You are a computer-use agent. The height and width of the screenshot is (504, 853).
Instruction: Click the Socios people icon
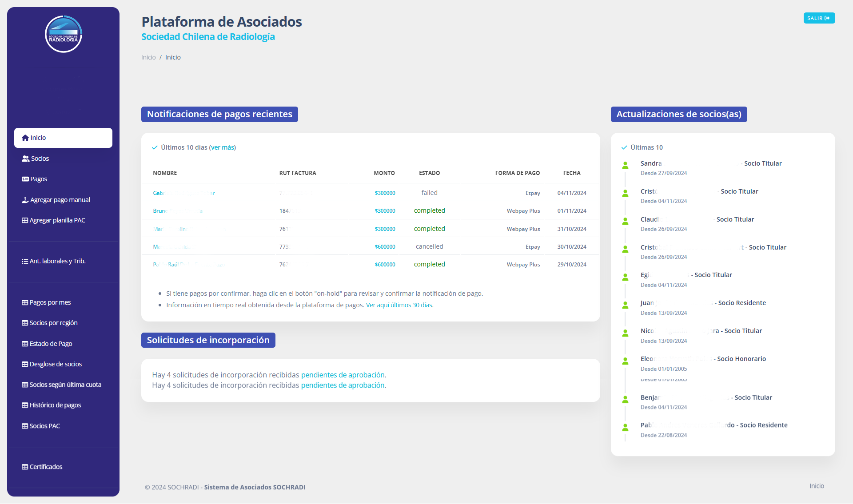click(25, 159)
